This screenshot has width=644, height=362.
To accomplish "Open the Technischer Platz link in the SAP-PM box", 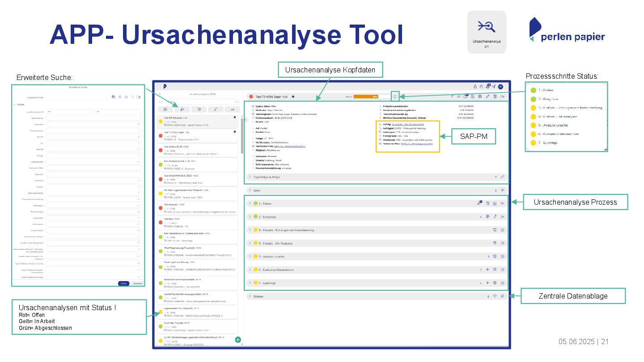I will coord(417,144).
